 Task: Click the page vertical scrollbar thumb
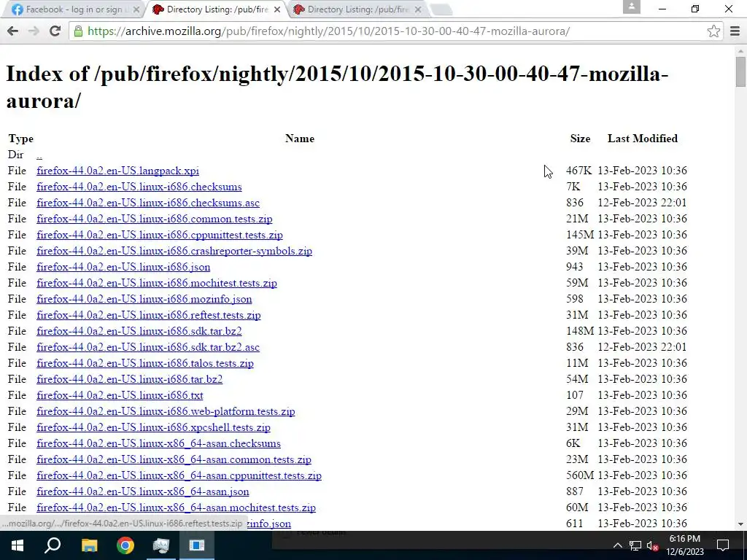point(740,71)
